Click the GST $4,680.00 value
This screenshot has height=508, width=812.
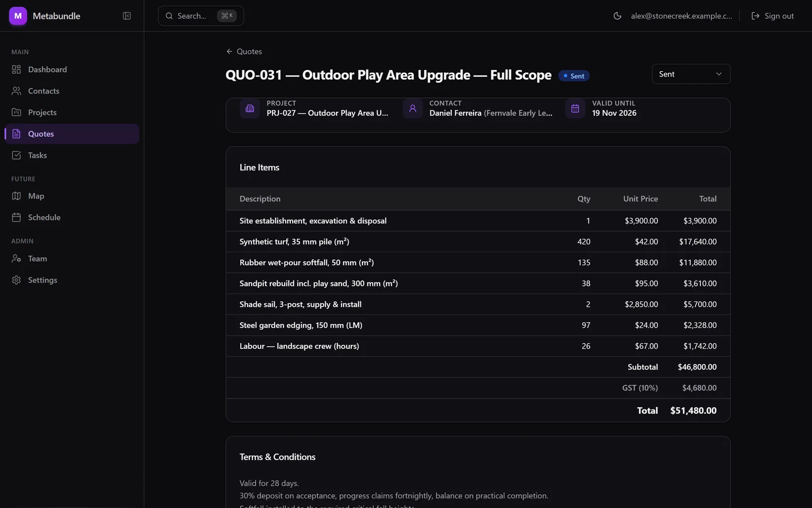click(x=699, y=388)
